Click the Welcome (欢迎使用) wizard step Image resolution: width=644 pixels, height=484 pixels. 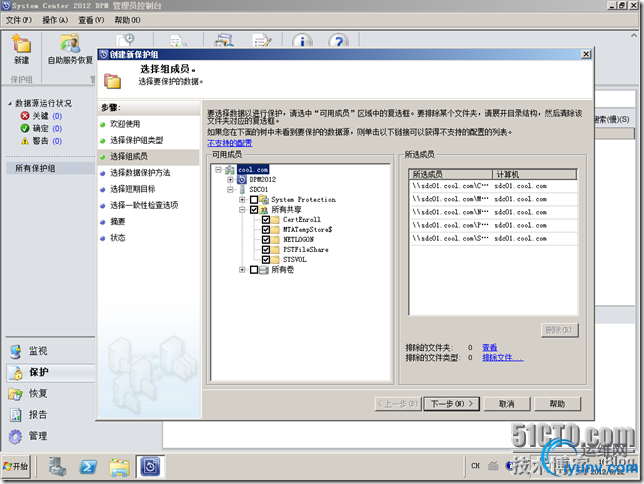point(125,124)
